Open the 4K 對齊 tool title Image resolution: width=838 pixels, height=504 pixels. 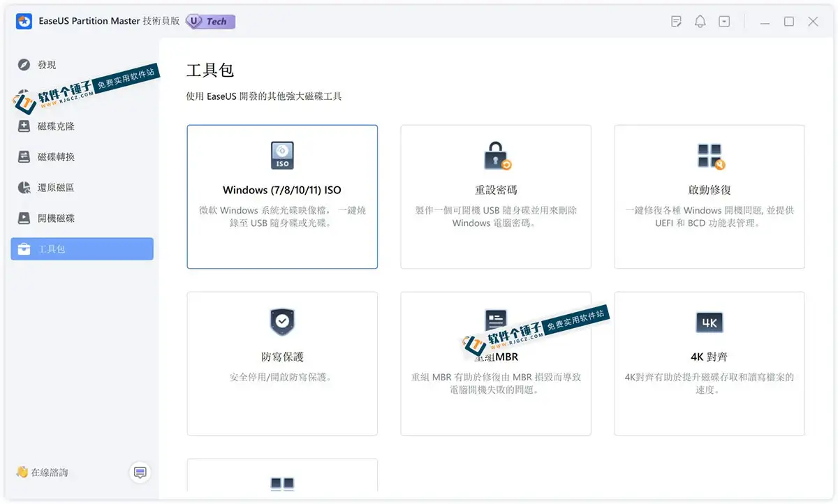tap(710, 357)
